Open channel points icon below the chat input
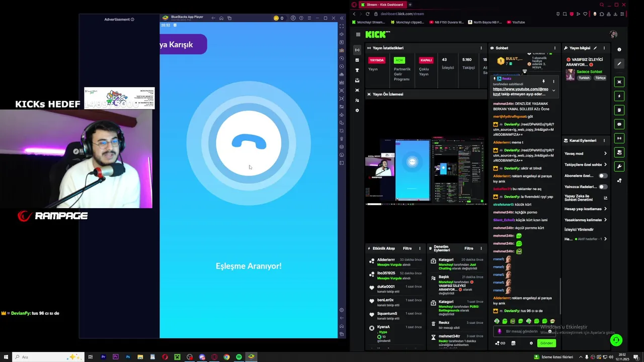 coord(500,343)
